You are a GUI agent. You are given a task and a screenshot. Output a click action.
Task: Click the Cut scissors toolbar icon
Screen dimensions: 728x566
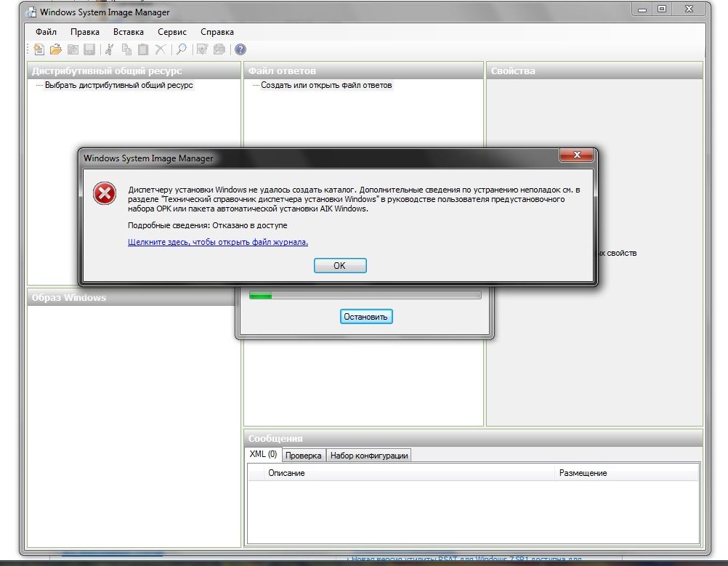tap(110, 49)
